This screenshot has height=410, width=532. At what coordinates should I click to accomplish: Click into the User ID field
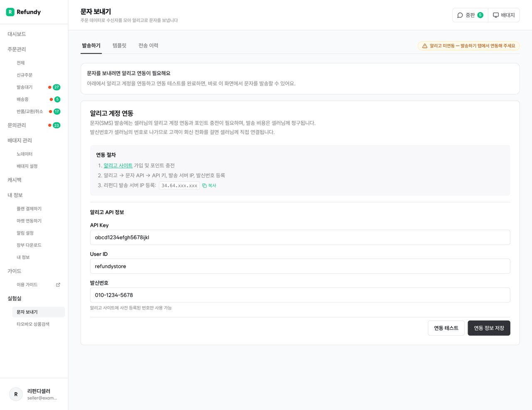click(x=300, y=266)
